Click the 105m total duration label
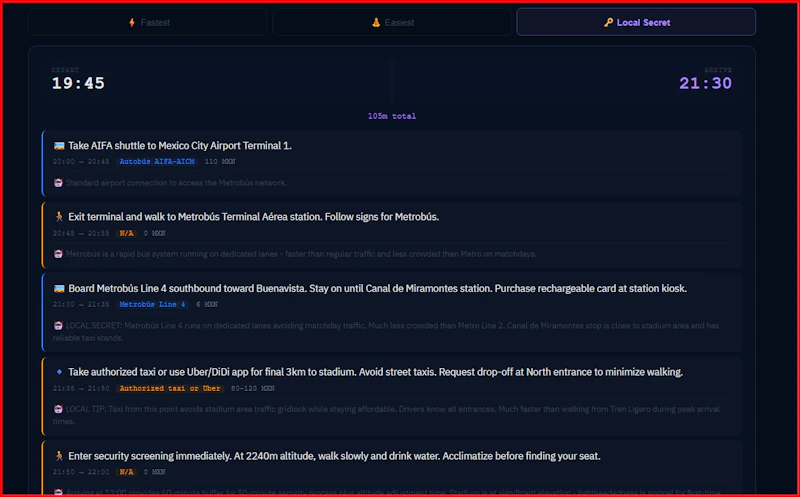 point(392,116)
